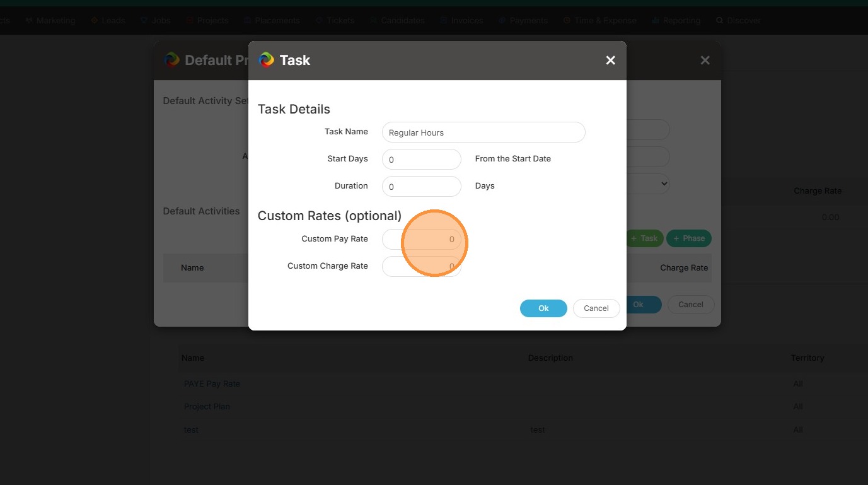
Task: Open the Discover search item
Action: [738, 20]
